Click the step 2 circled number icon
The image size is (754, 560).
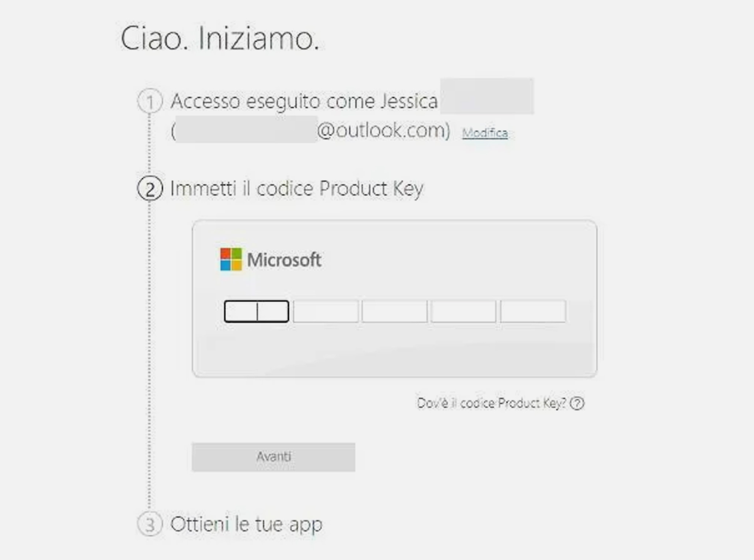[x=150, y=188]
